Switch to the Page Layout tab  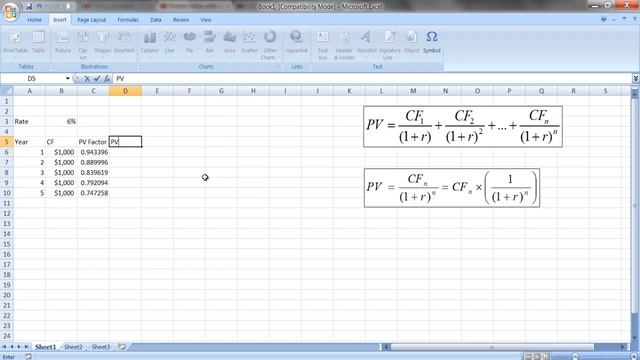pos(91,20)
